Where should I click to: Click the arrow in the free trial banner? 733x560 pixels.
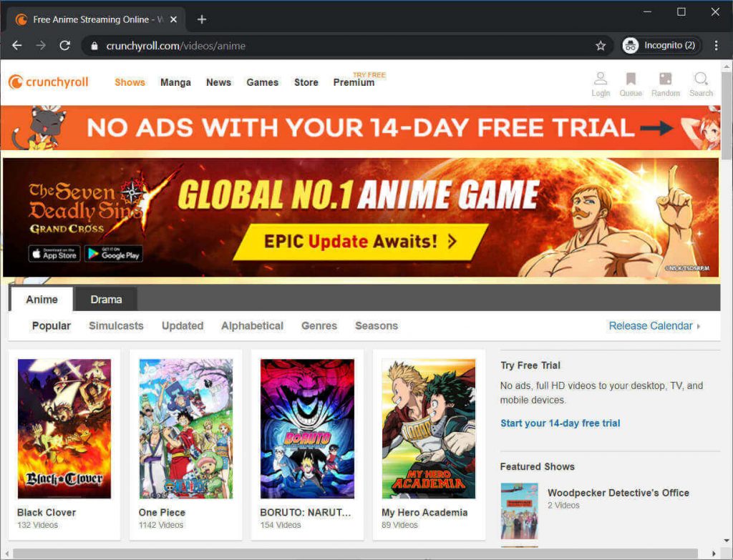tap(656, 128)
